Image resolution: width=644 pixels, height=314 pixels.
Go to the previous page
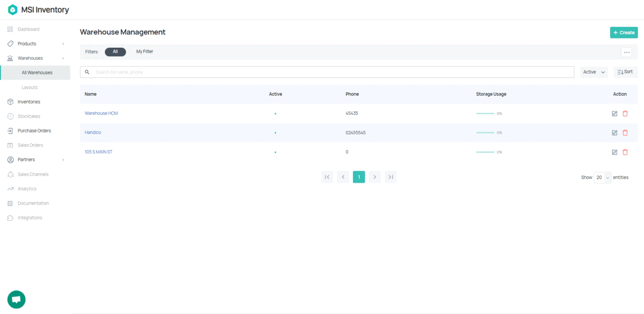[343, 177]
